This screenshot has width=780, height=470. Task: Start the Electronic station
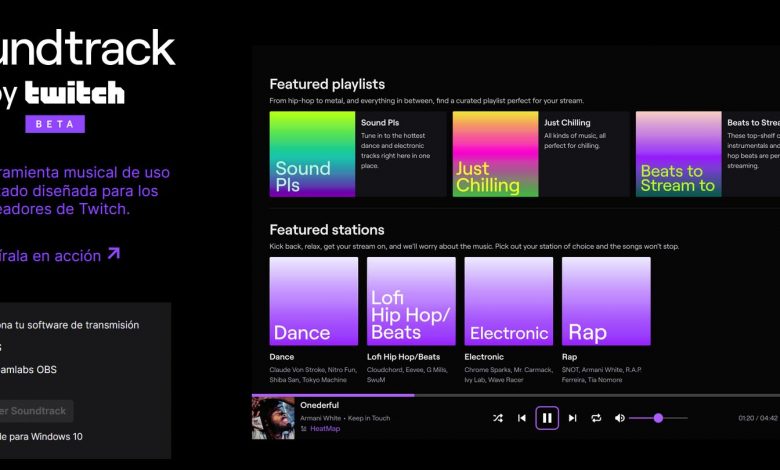coord(508,301)
